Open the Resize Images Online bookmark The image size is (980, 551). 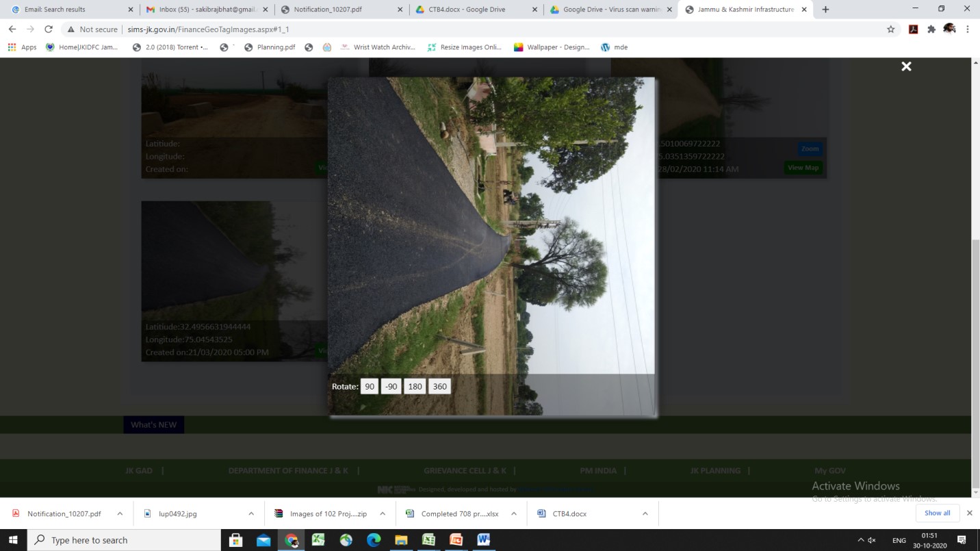pyautogui.click(x=465, y=47)
